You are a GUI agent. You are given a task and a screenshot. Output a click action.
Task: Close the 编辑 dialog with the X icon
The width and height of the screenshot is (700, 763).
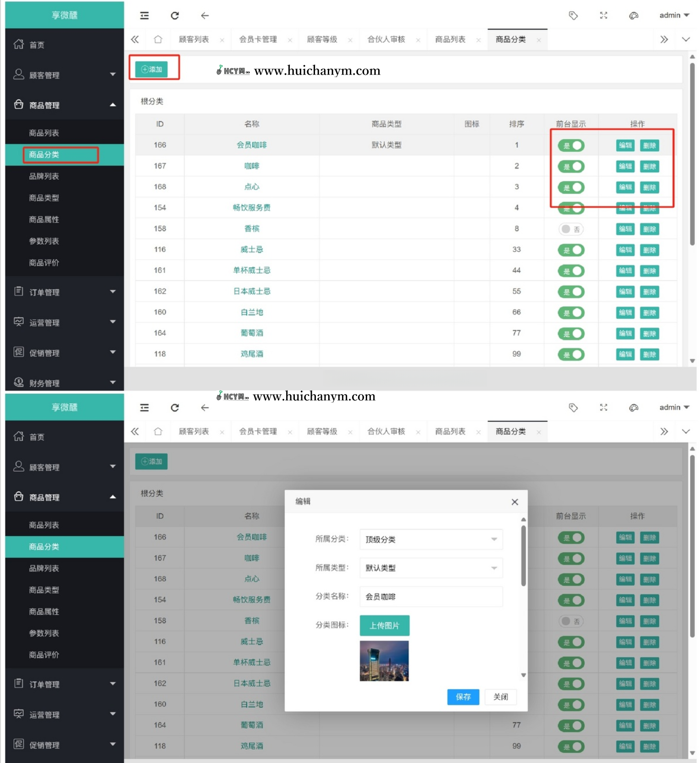(x=515, y=502)
